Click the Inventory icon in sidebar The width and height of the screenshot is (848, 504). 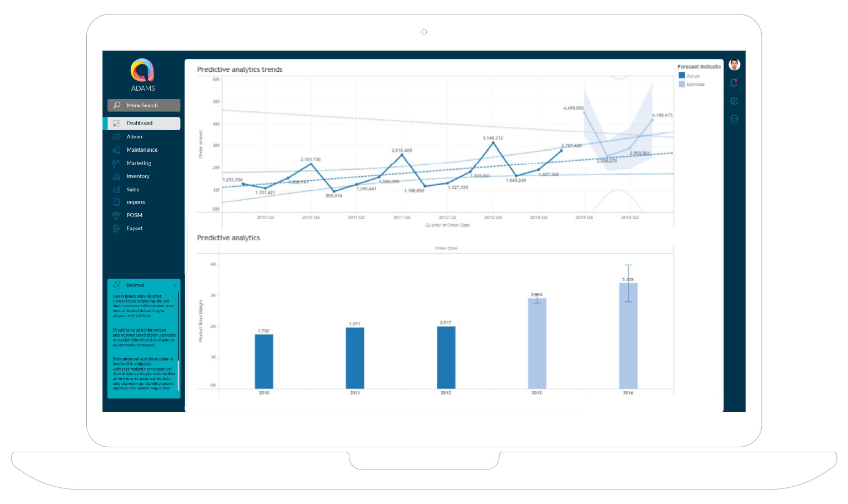[116, 176]
